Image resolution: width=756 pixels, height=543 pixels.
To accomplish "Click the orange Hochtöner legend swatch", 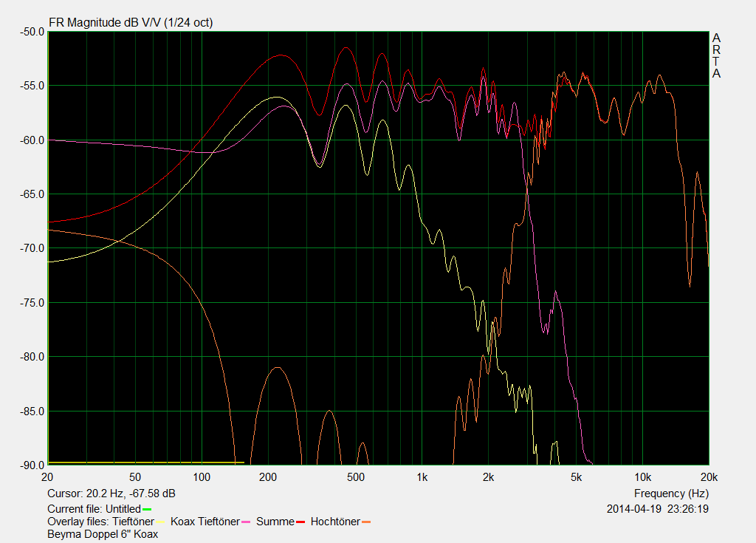I will 366,522.
